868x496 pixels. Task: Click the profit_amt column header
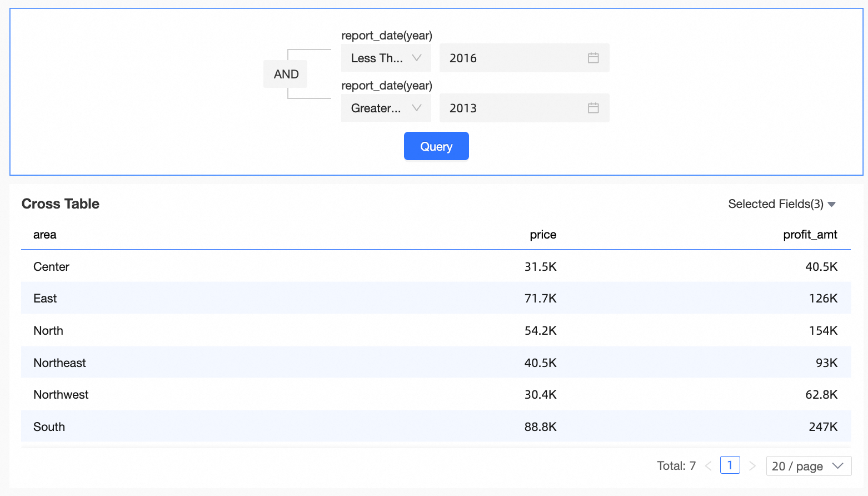tap(810, 235)
